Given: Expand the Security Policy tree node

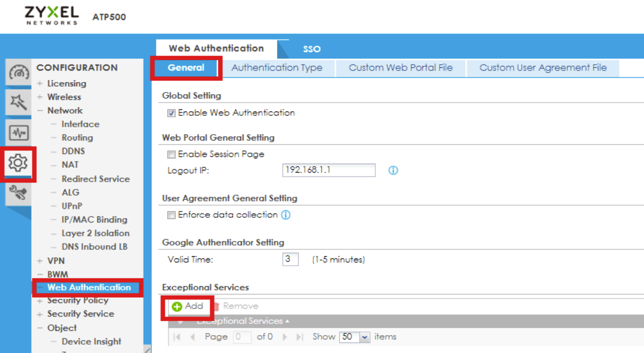Looking at the screenshot, I should 40,301.
